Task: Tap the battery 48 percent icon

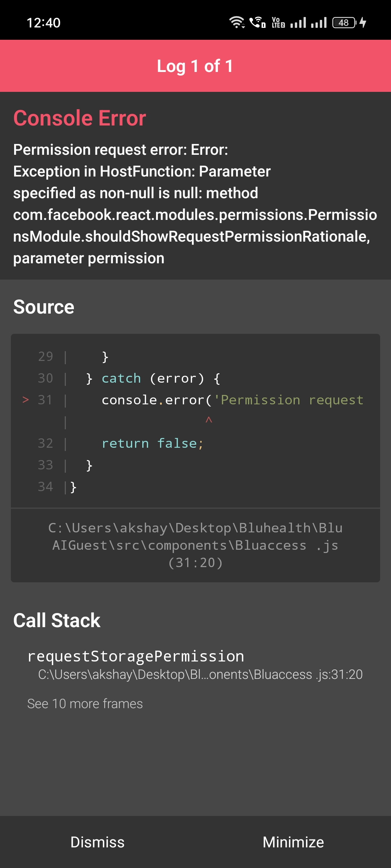Action: point(344,22)
